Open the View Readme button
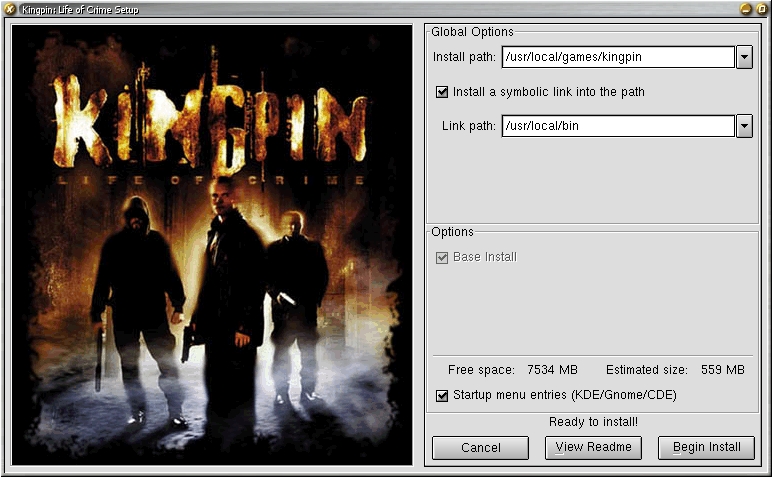772x477 pixels. (594, 448)
